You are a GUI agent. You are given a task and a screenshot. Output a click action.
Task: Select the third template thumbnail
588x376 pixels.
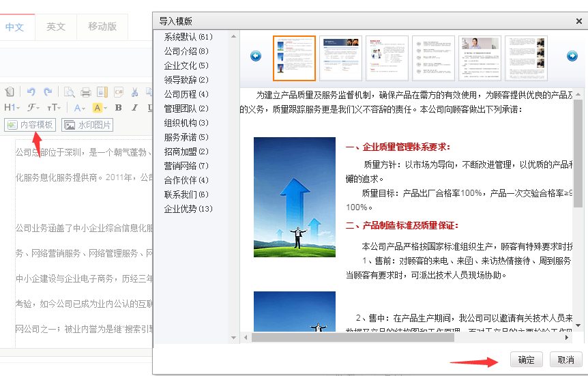point(387,58)
